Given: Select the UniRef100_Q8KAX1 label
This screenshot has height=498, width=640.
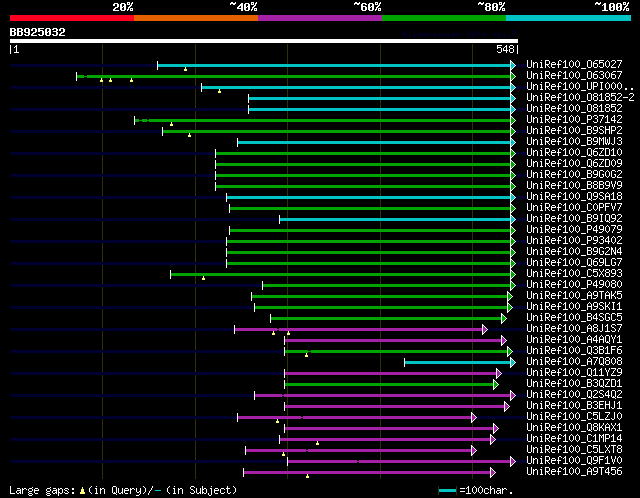Looking at the screenshot, I should [x=574, y=428].
